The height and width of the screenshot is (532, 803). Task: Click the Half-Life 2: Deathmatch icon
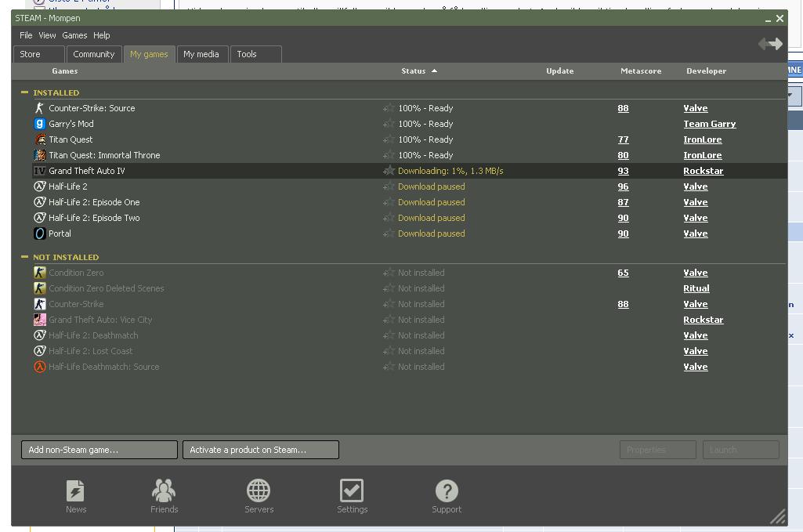pyautogui.click(x=39, y=335)
